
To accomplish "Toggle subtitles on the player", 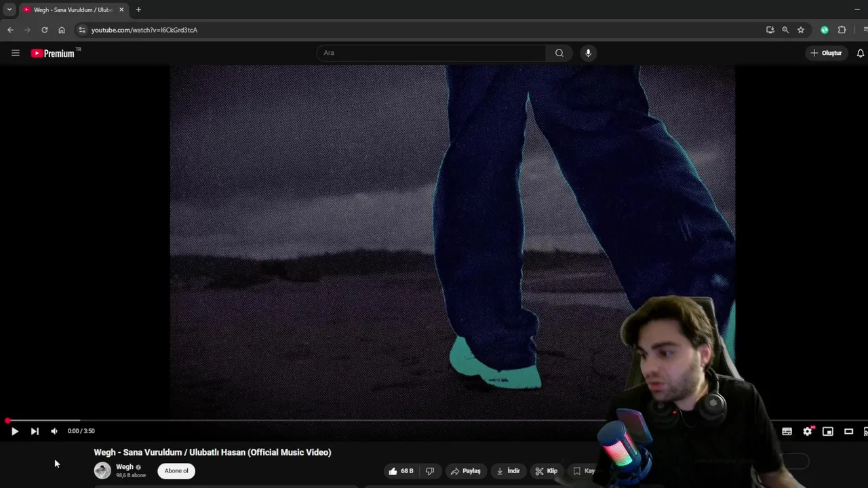I will (x=787, y=431).
